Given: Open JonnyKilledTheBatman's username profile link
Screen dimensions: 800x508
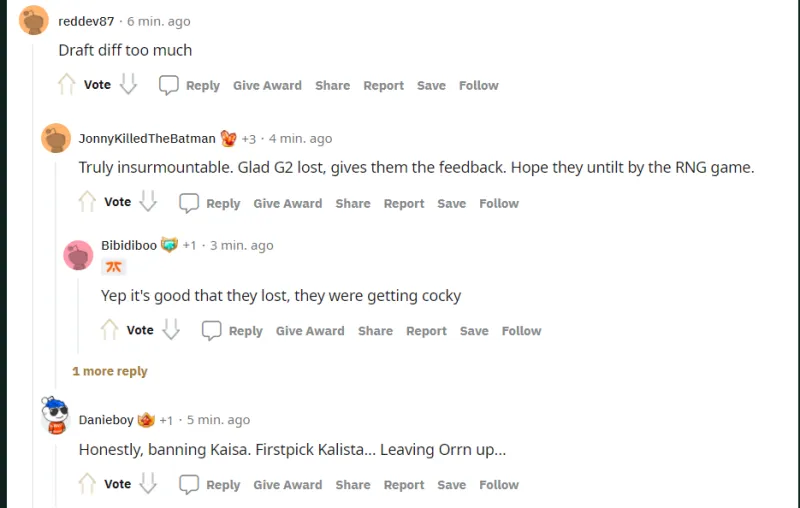Looking at the screenshot, I should pyautogui.click(x=147, y=139).
